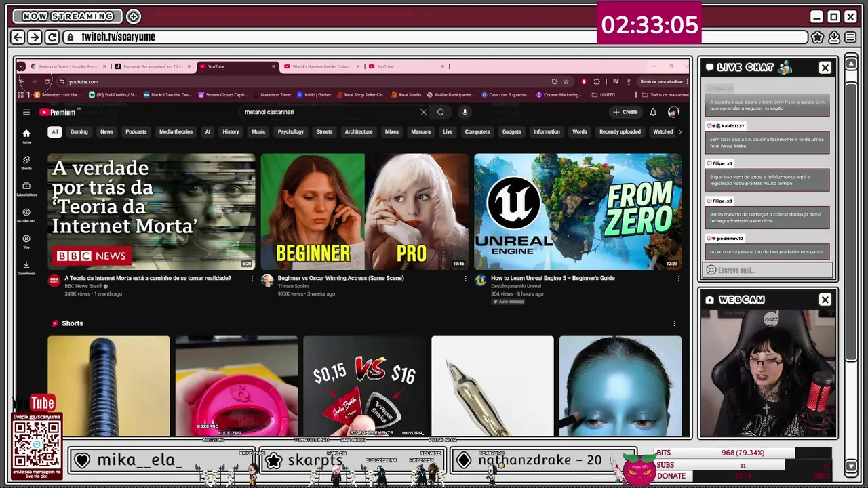Click the overlay frame download icon

[x=834, y=37]
